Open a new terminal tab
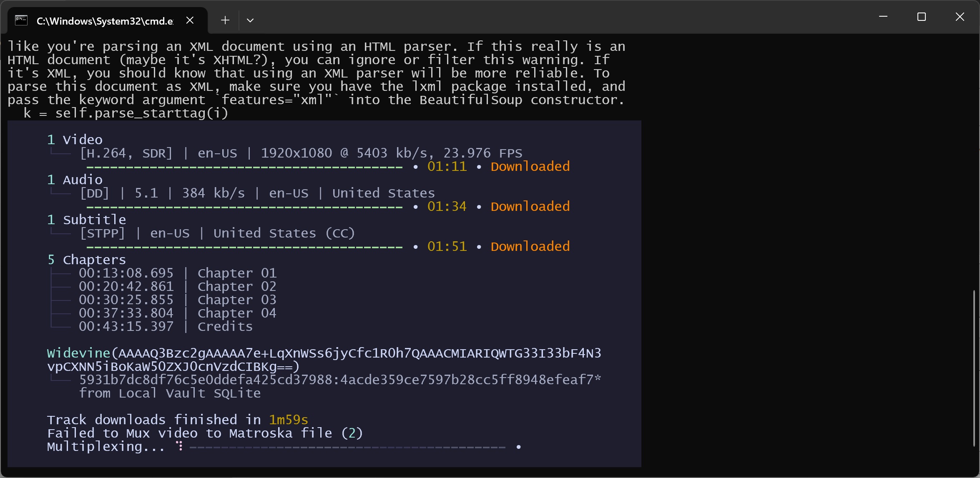Viewport: 980px width, 478px height. [225, 20]
